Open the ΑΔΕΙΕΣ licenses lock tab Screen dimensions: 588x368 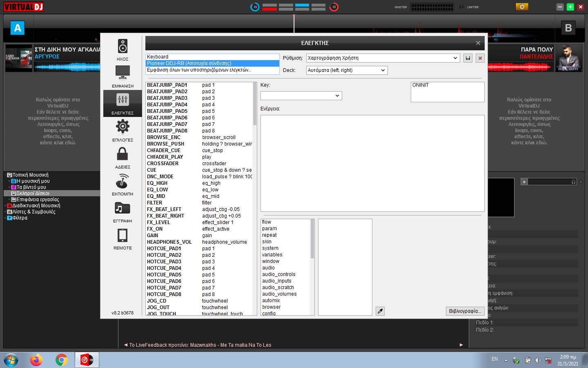click(x=122, y=157)
